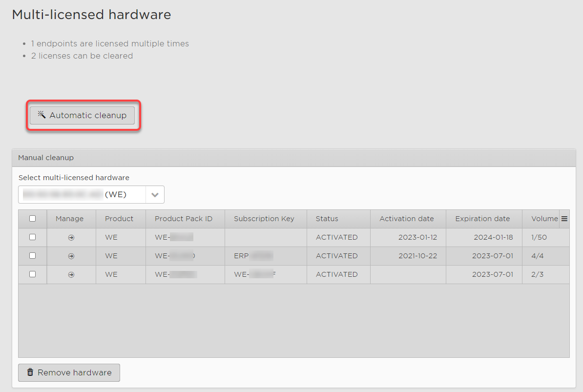583x392 pixels.
Task: Click the Product Pack ID column header
Action: point(184,219)
